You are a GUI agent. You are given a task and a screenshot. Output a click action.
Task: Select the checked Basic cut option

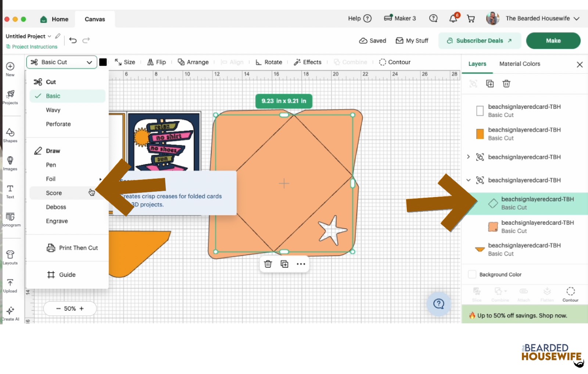(x=67, y=96)
